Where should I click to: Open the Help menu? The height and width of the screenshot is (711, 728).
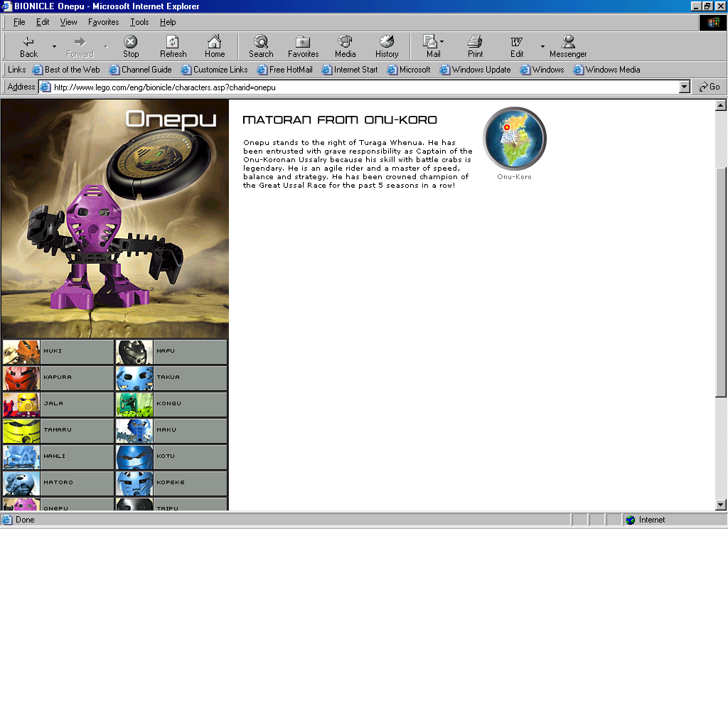pyautogui.click(x=168, y=22)
